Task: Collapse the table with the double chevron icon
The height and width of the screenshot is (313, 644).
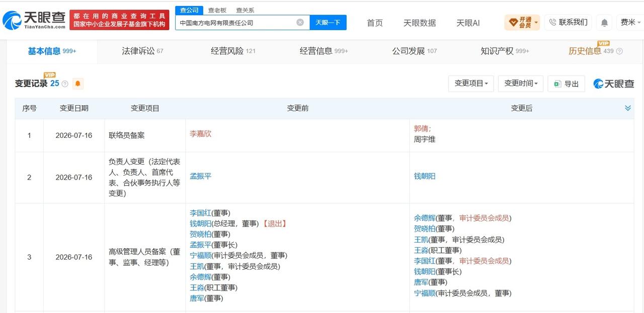Action: [628, 108]
